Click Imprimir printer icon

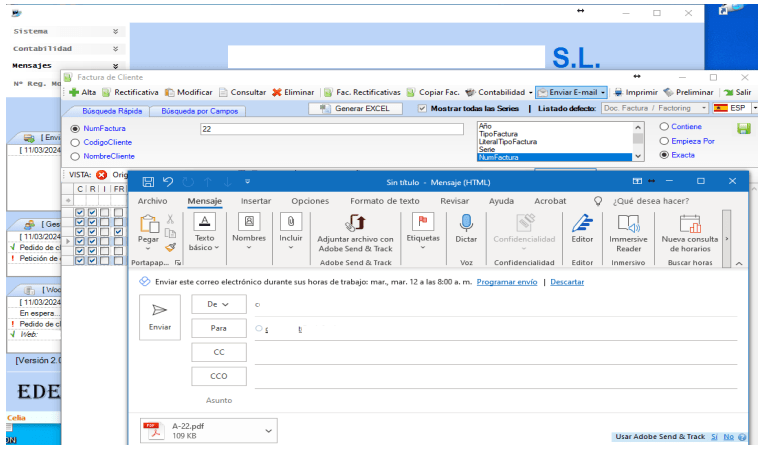pyautogui.click(x=618, y=92)
